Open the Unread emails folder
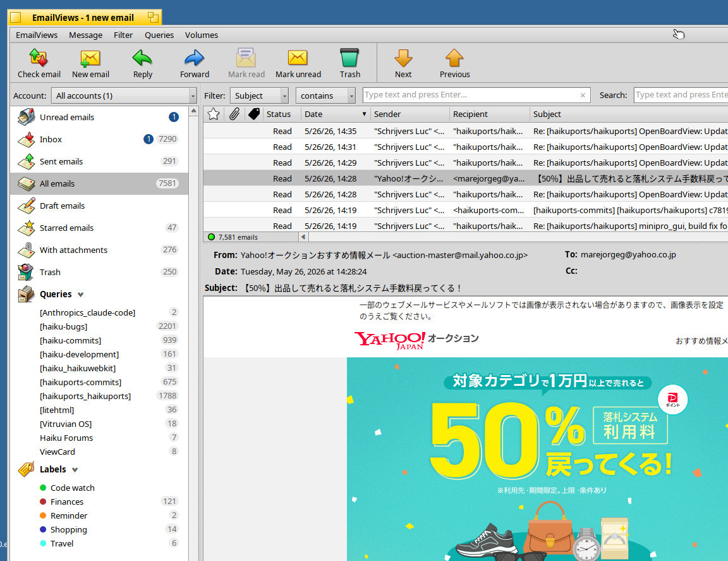This screenshot has height=561, width=728. coord(99,117)
